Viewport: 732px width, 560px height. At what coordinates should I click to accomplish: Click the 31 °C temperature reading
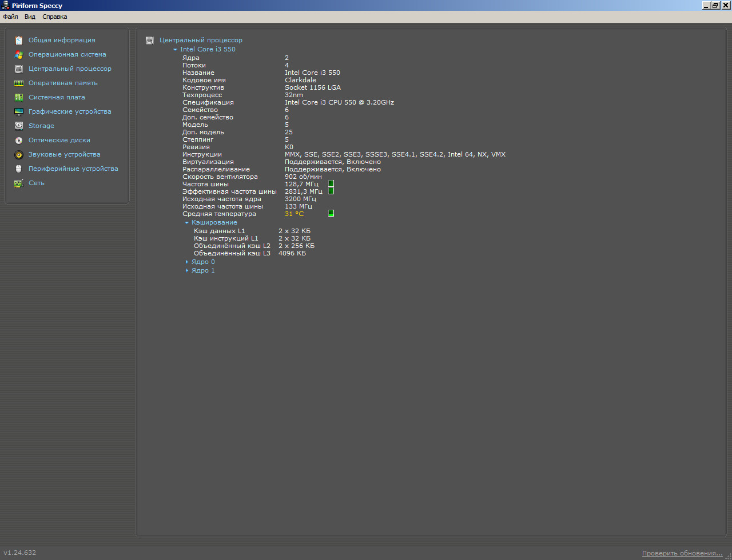[295, 214]
